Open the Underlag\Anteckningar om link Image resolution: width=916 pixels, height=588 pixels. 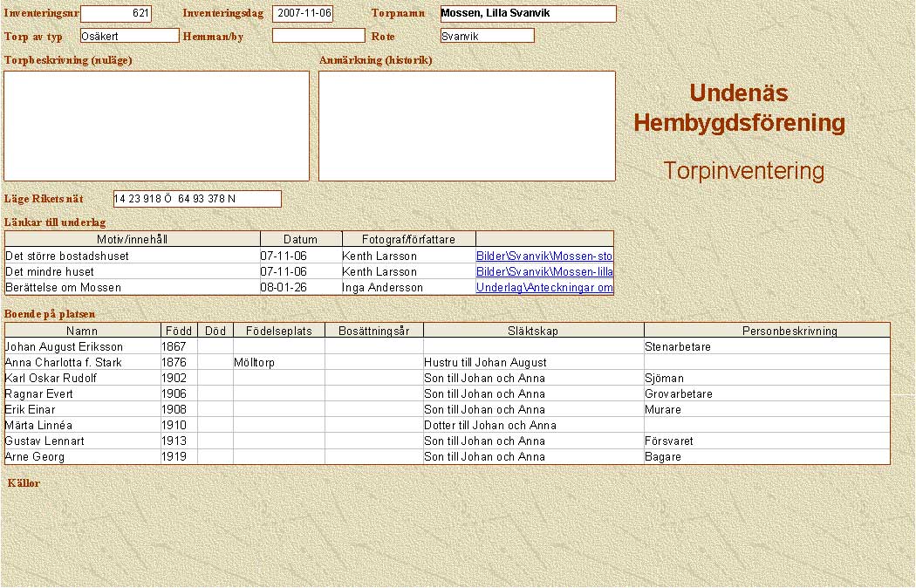[544, 288]
